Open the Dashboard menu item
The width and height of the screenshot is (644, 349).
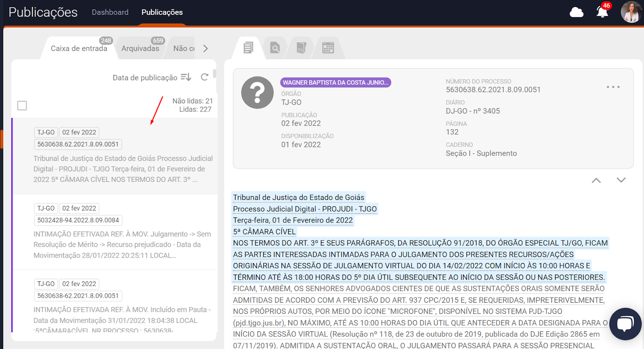point(110,12)
